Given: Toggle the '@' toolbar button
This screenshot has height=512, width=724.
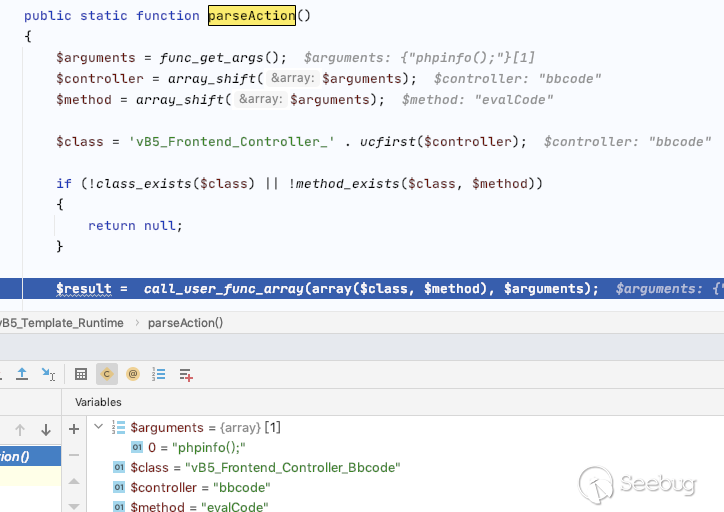Looking at the screenshot, I should click(133, 374).
